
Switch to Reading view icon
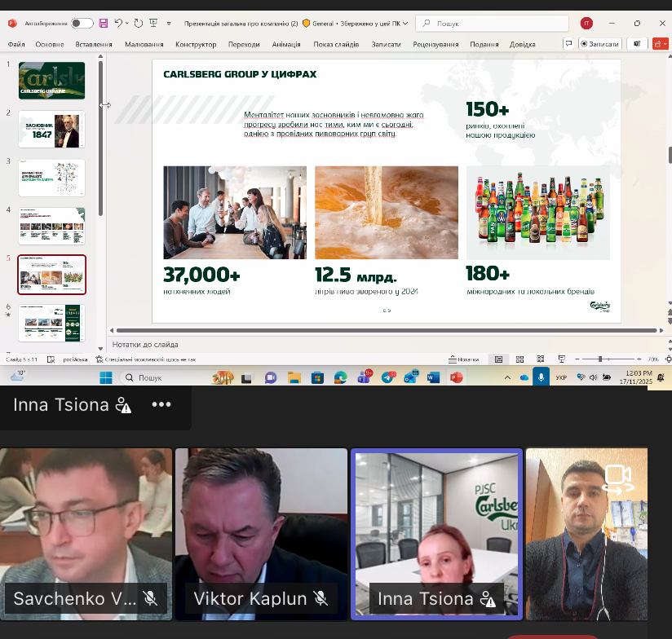click(541, 359)
